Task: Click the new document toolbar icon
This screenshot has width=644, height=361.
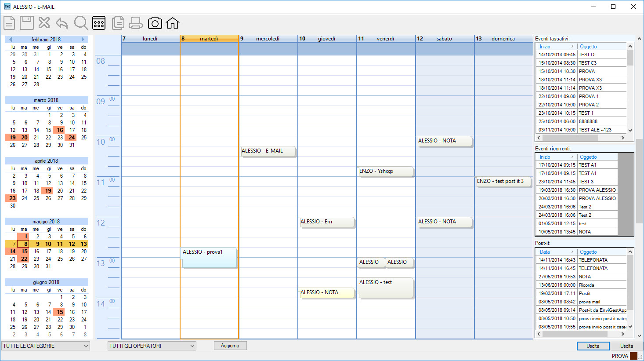Action: (x=10, y=23)
